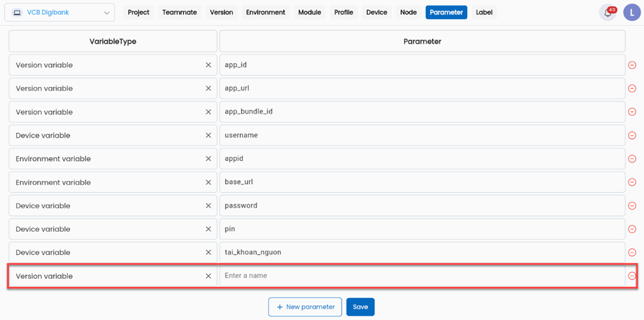Switch to the Environment tab
644x320 pixels.
265,12
